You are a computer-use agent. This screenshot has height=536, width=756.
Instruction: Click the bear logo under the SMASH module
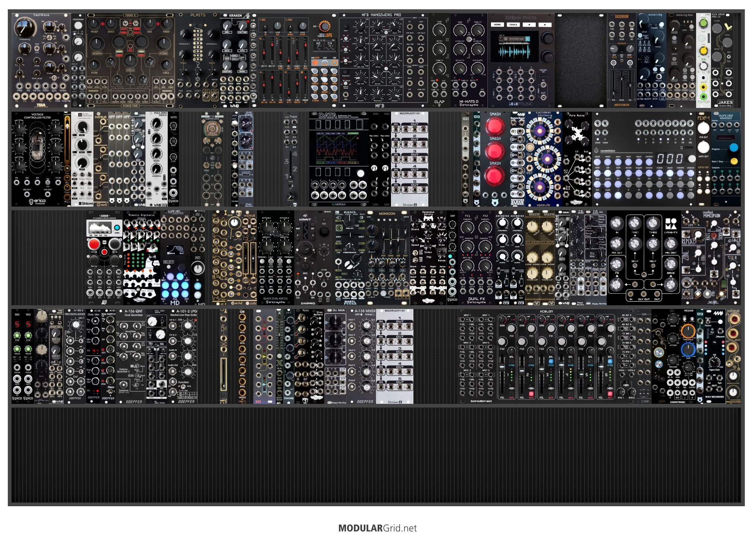click(x=495, y=202)
